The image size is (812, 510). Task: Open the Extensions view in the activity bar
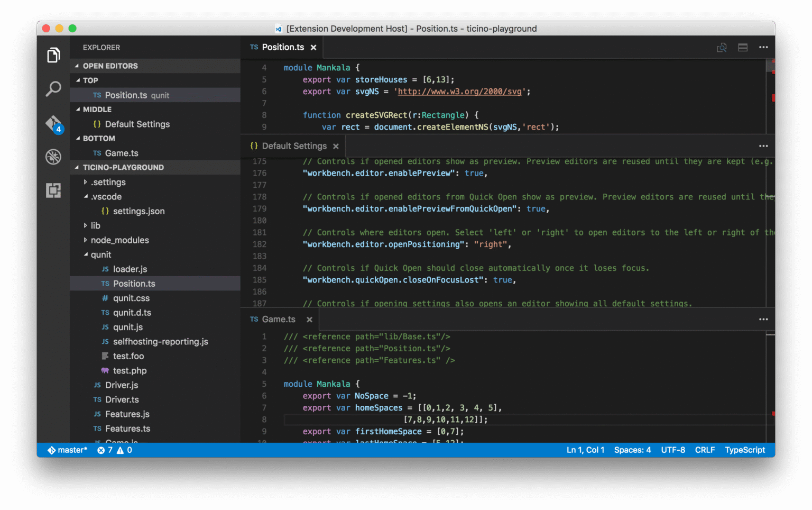[53, 190]
